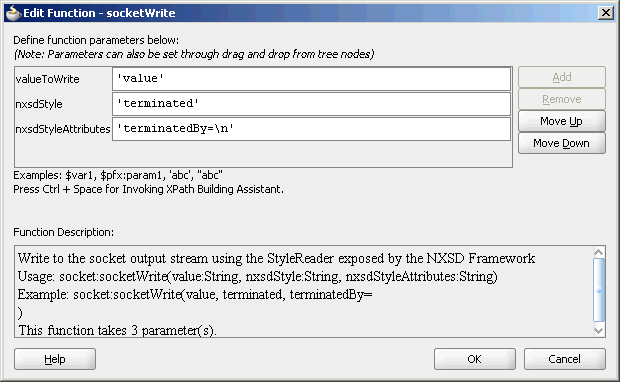Click the Function Description scrollbar thumb

[599, 290]
